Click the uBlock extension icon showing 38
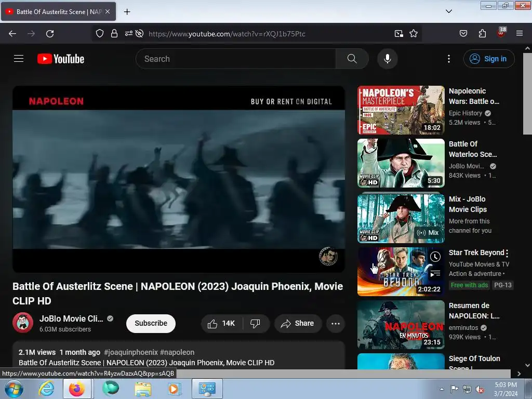The height and width of the screenshot is (399, 532). tap(501, 33)
